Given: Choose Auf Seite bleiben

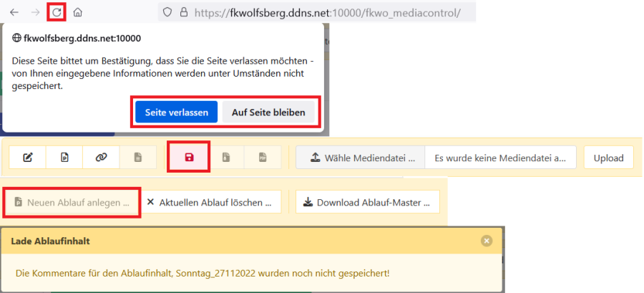Looking at the screenshot, I should tap(268, 112).
